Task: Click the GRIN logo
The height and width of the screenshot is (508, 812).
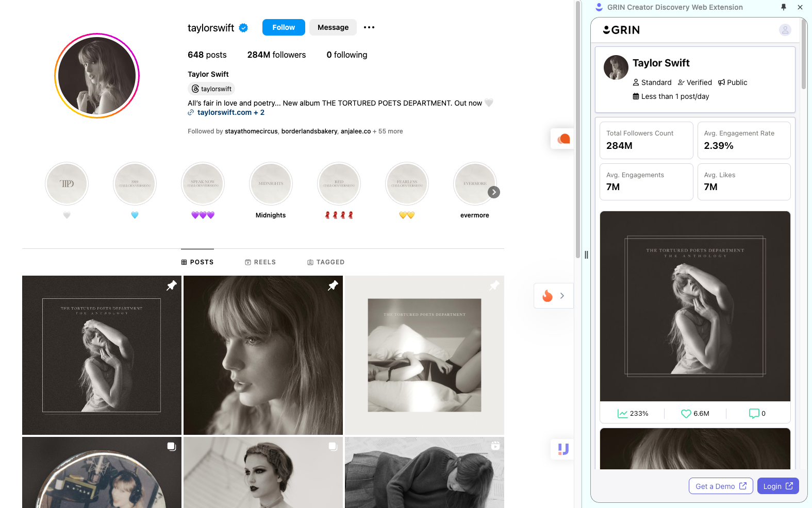Action: pos(621,30)
